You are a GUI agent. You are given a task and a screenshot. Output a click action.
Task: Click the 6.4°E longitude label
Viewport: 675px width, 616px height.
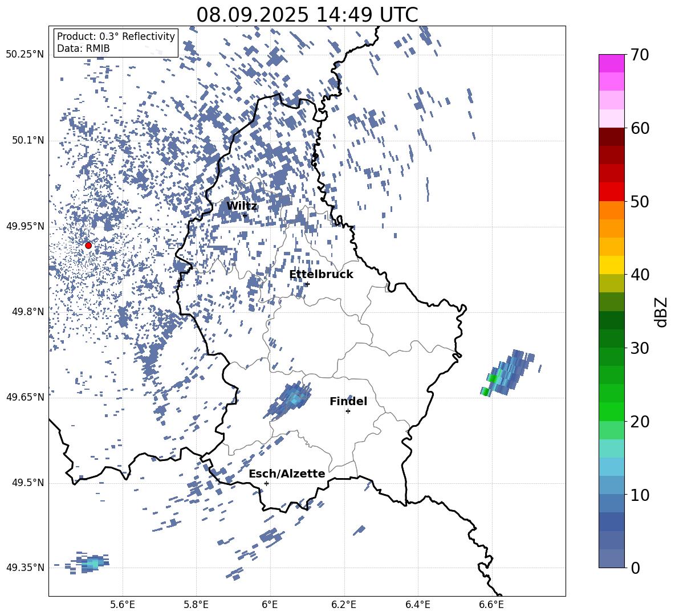pos(417,605)
